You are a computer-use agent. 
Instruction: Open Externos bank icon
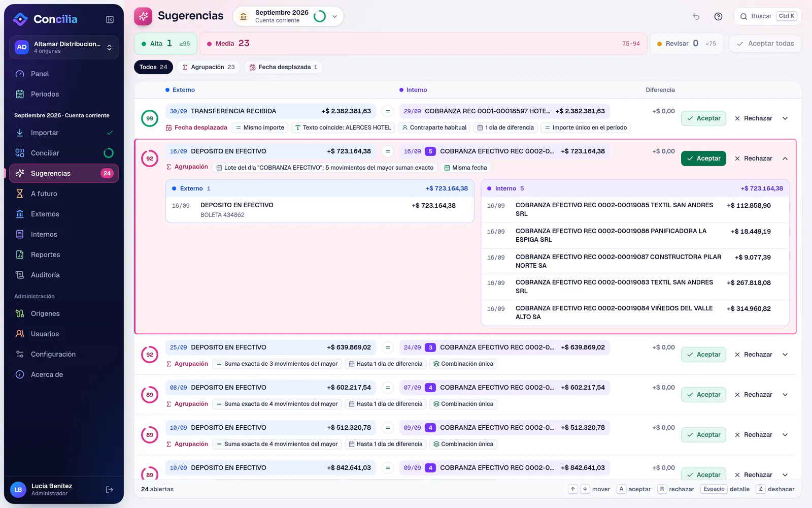click(20, 214)
